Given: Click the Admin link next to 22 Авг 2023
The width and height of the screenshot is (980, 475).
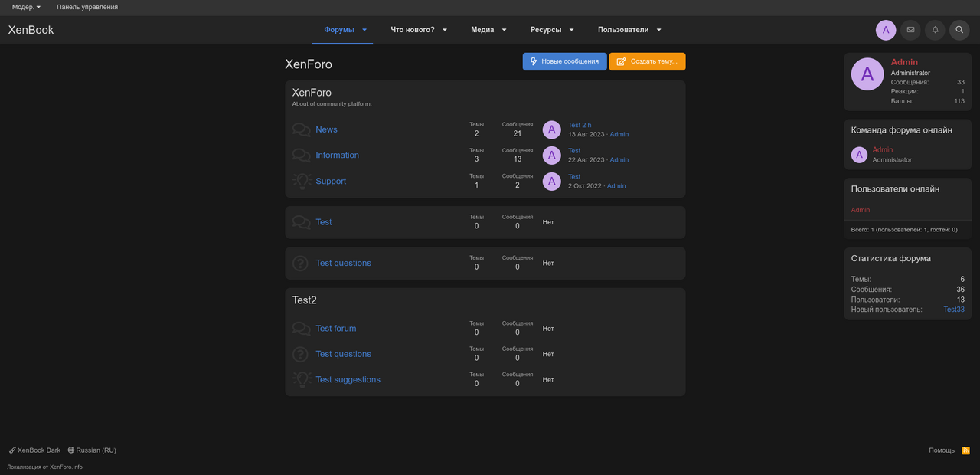Looking at the screenshot, I should point(619,160).
